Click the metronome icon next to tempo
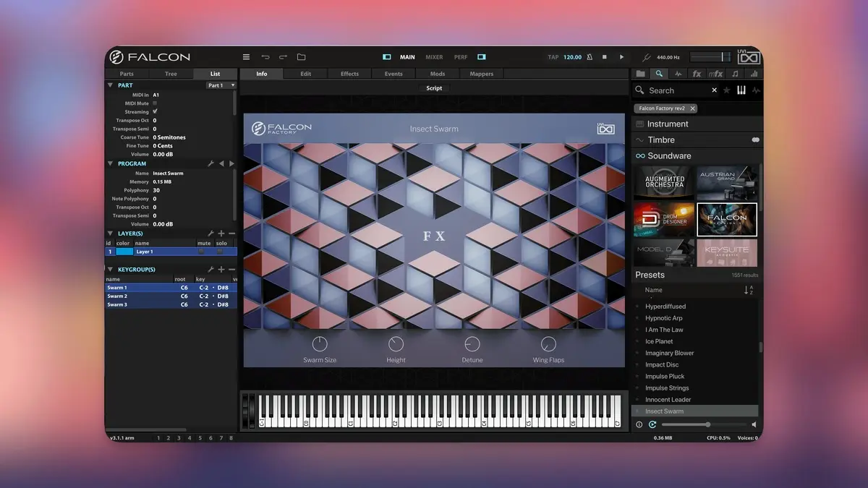Image resolution: width=868 pixels, height=488 pixels. (x=590, y=57)
